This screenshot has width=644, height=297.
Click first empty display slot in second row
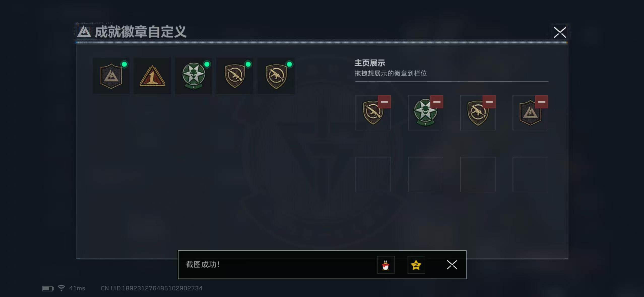click(x=373, y=175)
